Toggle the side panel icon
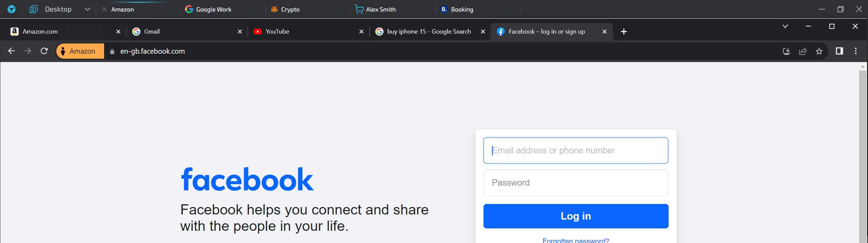Viewport: 868px width, 243px height. click(x=839, y=51)
